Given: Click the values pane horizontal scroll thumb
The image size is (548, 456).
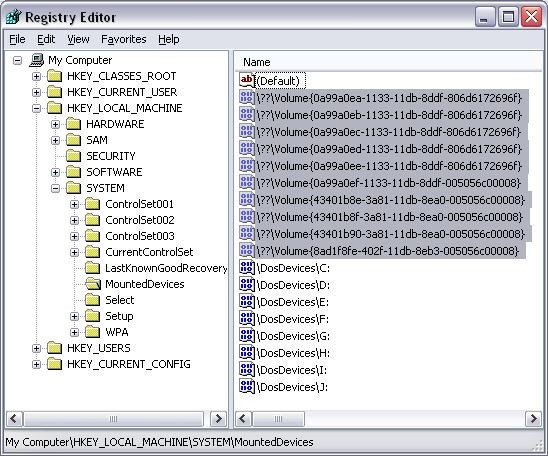Looking at the screenshot, I should click(278, 419).
